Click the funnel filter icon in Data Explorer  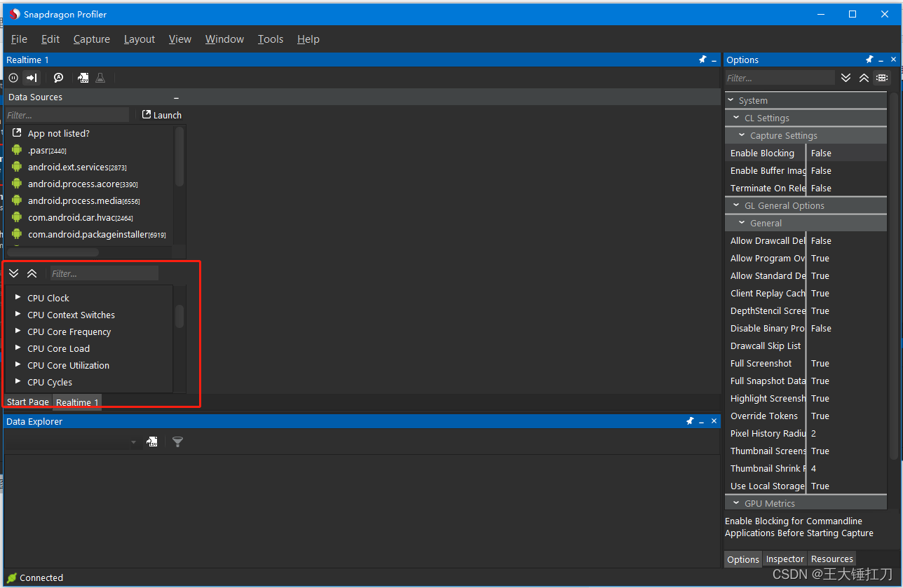pyautogui.click(x=177, y=442)
